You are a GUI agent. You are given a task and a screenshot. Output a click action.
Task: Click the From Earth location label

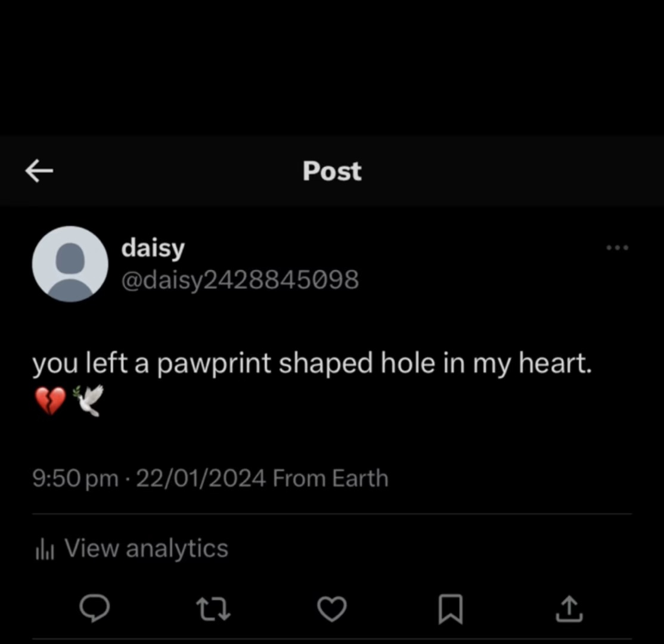330,479
